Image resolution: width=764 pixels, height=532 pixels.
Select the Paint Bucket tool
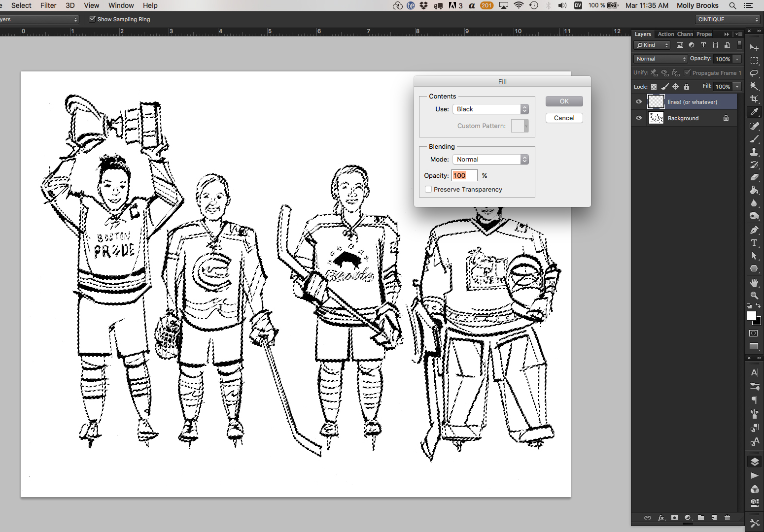click(754, 190)
